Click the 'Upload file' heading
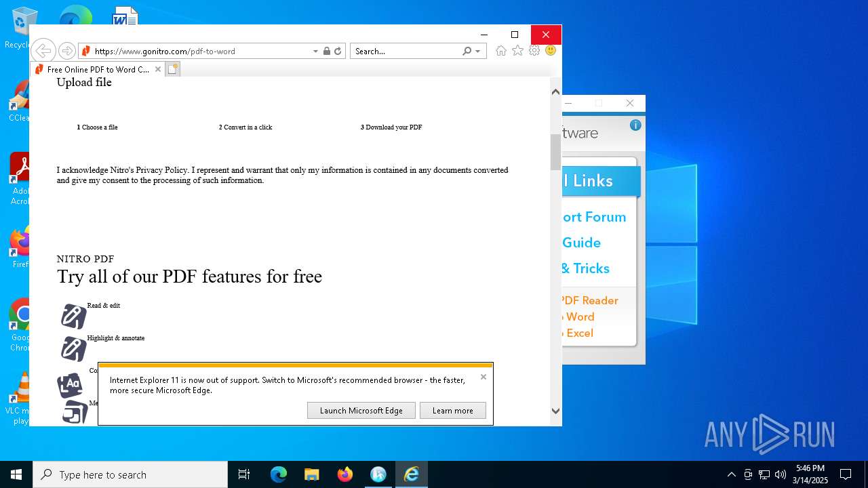Image resolution: width=868 pixels, height=488 pixels. point(84,83)
